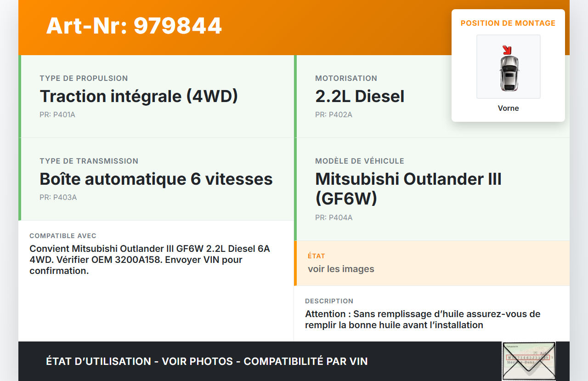This screenshot has width=588, height=381.
Task: Select the 'Art-Nr: 979844' heading
Action: [134, 26]
